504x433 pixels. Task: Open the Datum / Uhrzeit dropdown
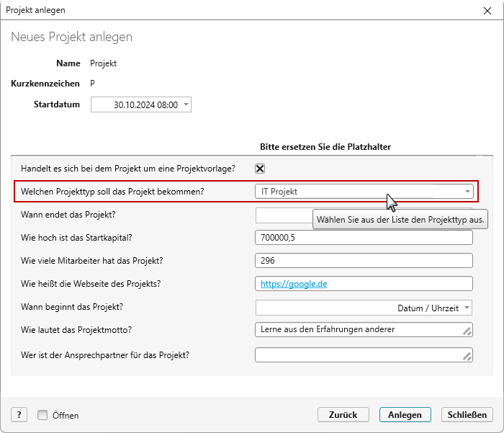click(467, 308)
